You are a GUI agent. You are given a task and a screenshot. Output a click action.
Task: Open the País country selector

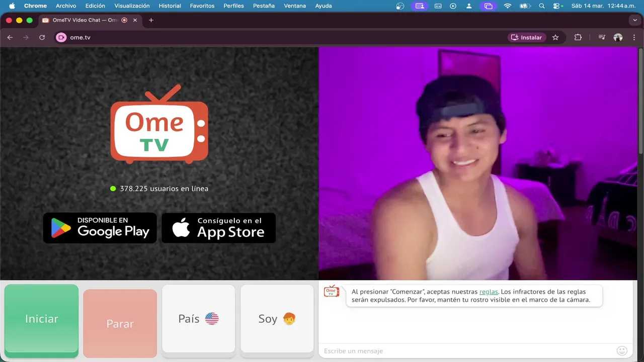[x=198, y=319]
